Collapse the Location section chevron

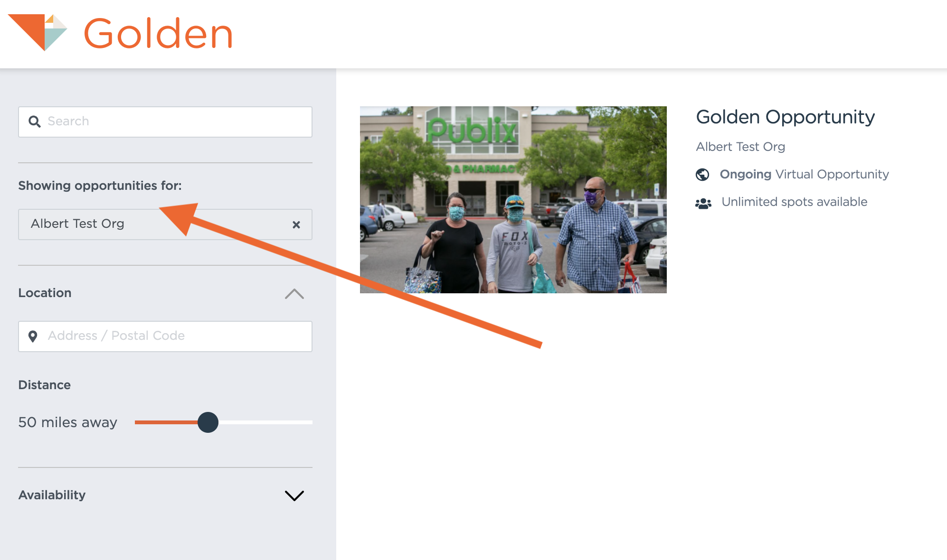tap(294, 294)
